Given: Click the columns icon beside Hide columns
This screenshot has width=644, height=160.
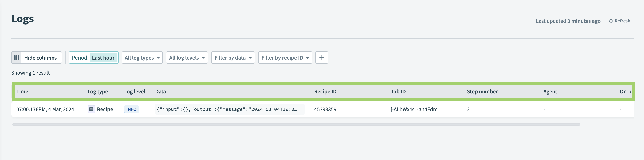Looking at the screenshot, I should (17, 58).
